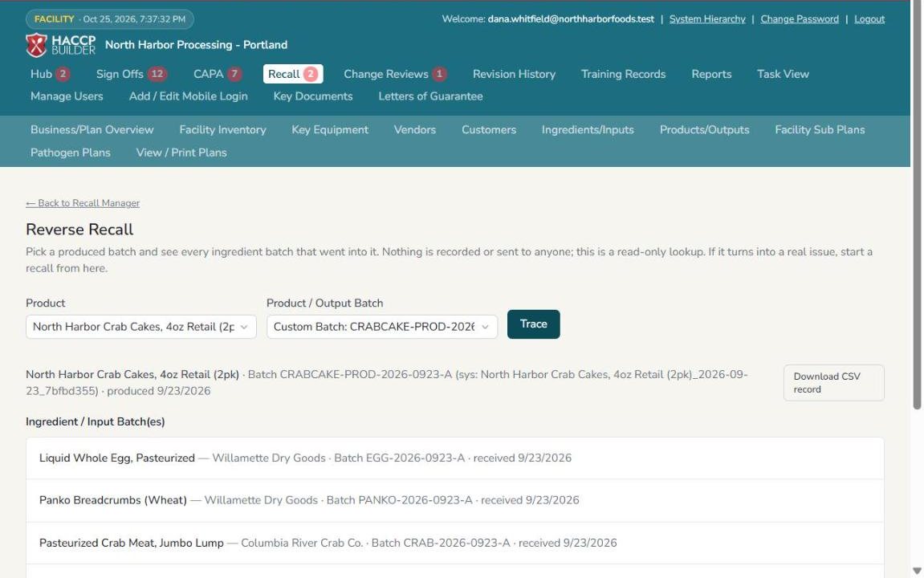Expand the Product dropdown
924x578 pixels.
[140, 327]
